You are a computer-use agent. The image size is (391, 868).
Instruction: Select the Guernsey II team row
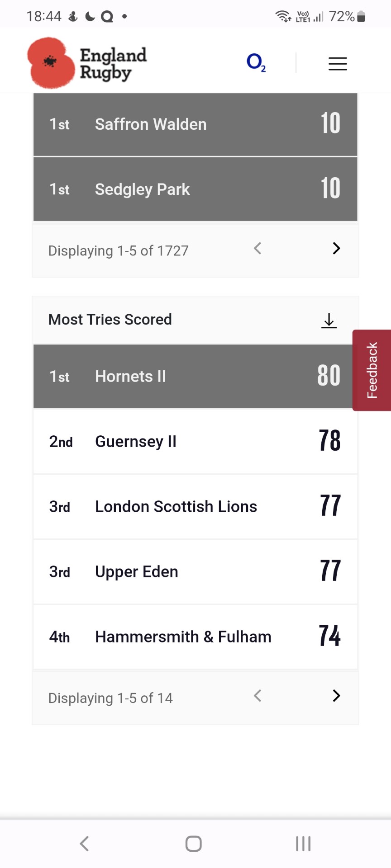point(195,442)
